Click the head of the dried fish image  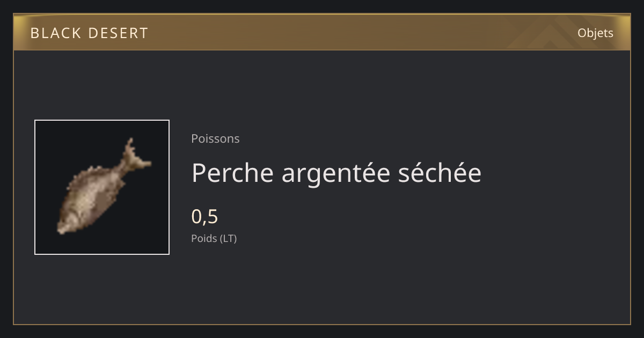click(69, 221)
